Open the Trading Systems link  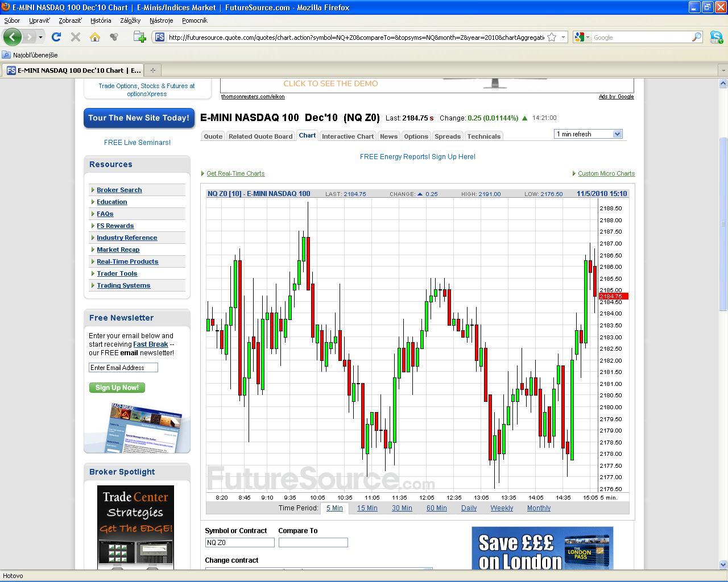pos(123,285)
